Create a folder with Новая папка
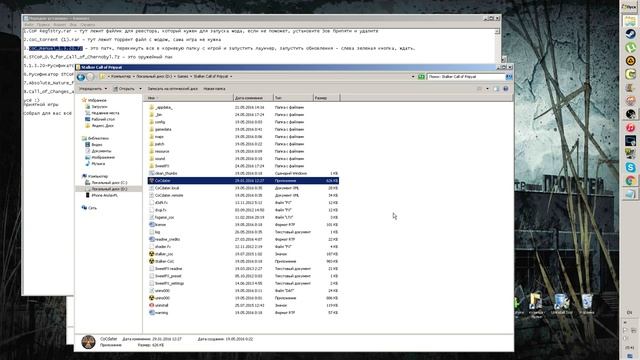 (x=214, y=89)
